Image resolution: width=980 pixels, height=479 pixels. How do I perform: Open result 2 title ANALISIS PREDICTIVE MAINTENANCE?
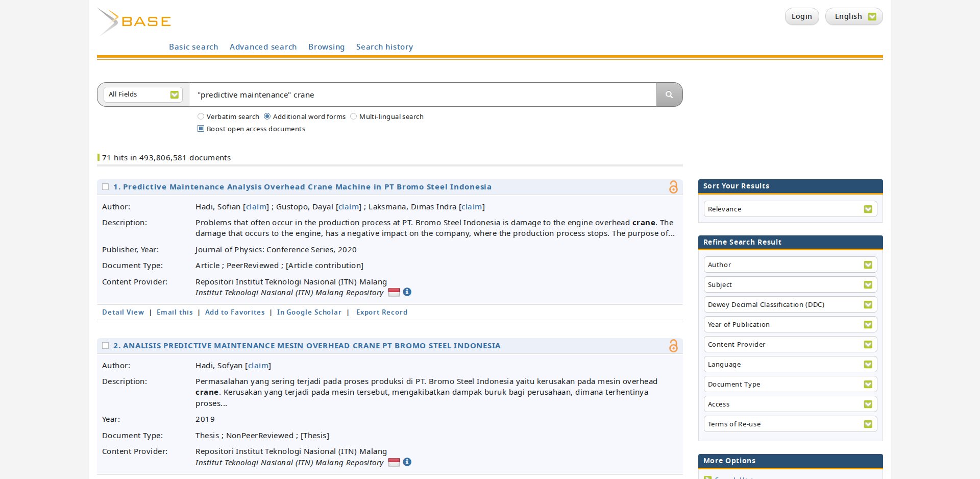point(307,346)
